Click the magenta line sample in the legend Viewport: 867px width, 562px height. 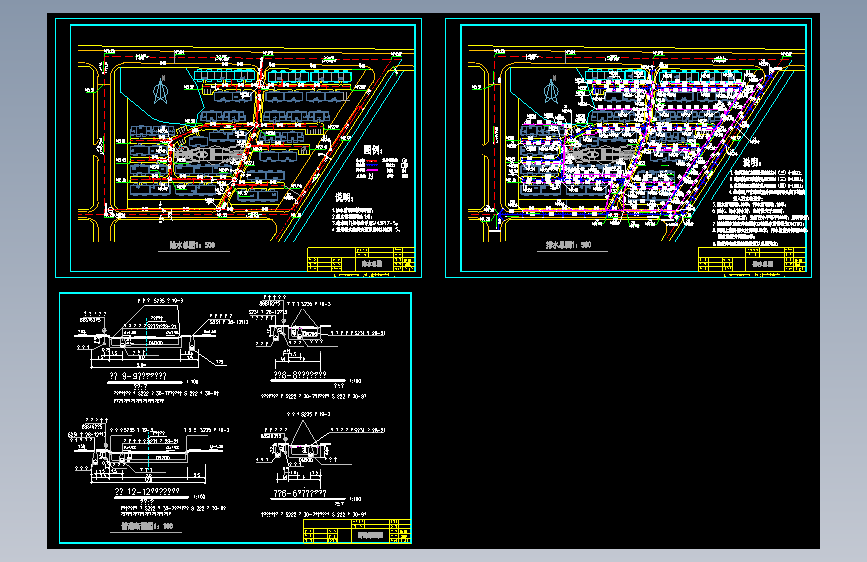point(372,170)
